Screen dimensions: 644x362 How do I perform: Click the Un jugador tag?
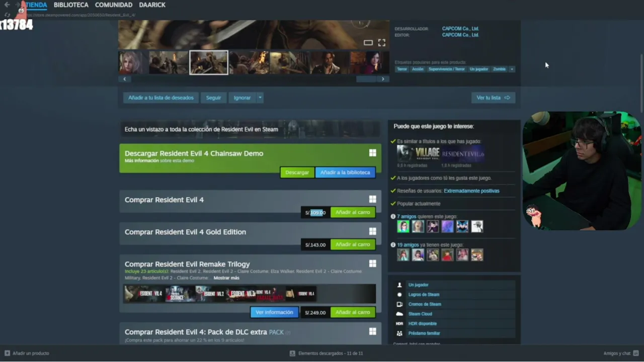coord(479,69)
